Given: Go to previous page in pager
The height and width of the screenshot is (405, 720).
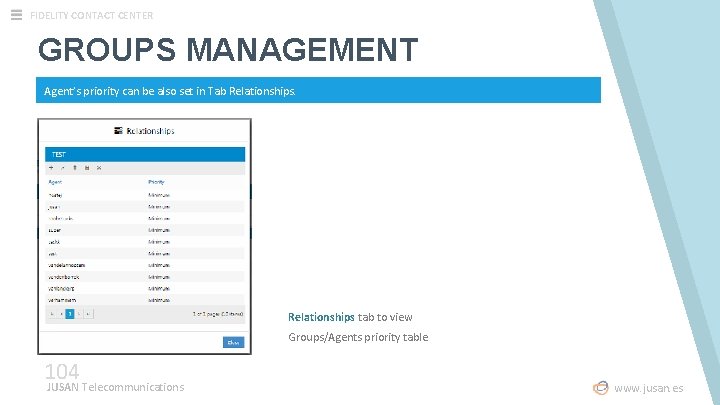Looking at the screenshot, I should [61, 314].
